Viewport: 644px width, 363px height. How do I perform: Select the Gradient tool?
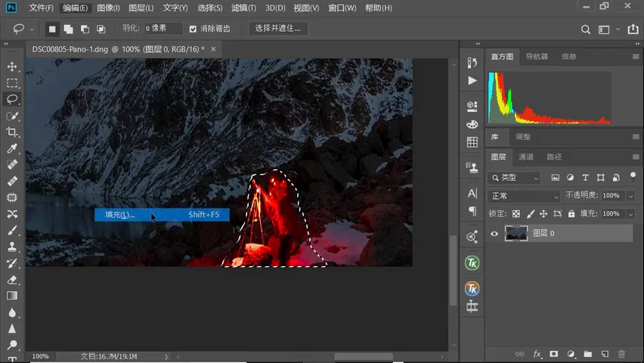click(x=12, y=296)
